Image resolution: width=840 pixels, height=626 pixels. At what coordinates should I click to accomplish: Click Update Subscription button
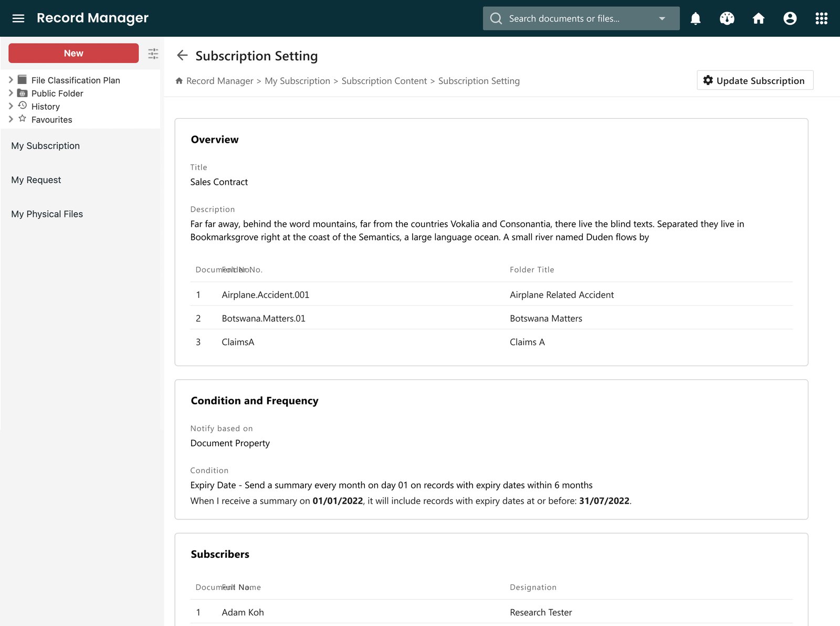(754, 80)
